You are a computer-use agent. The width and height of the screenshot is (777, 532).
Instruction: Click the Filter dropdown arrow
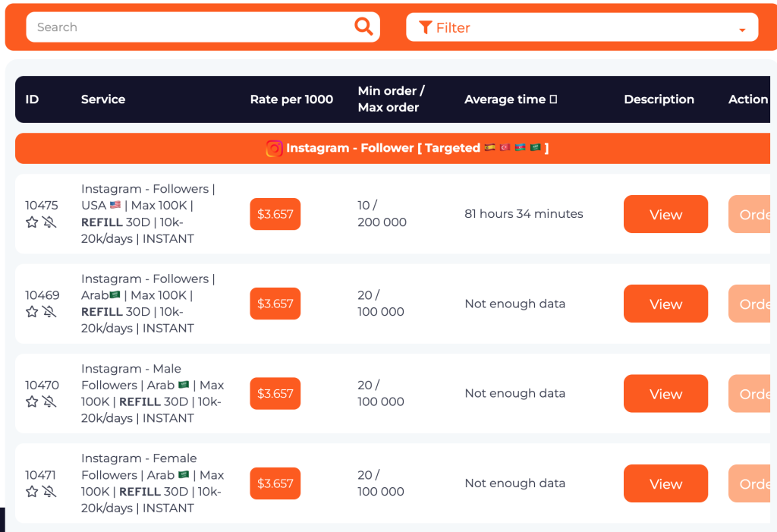pyautogui.click(x=742, y=30)
